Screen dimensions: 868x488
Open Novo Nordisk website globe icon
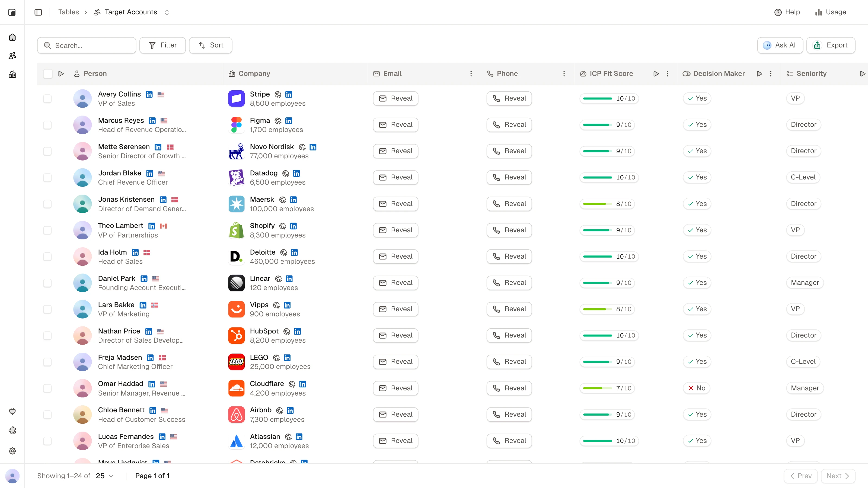click(302, 147)
